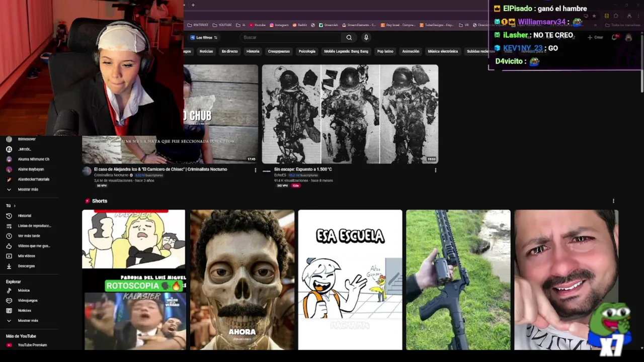Open Ver más tarde in sidebar

tap(23, 236)
